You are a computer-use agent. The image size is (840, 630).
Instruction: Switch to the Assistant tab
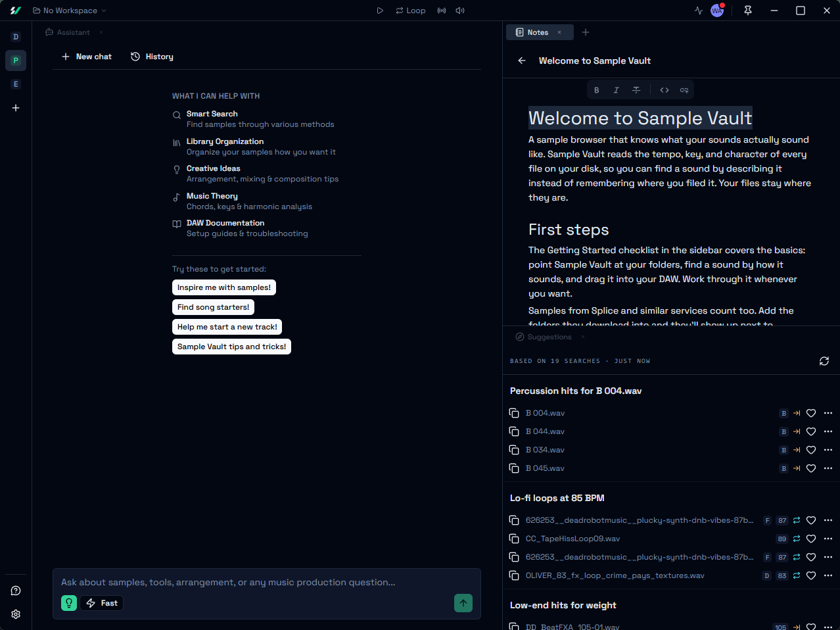point(68,32)
